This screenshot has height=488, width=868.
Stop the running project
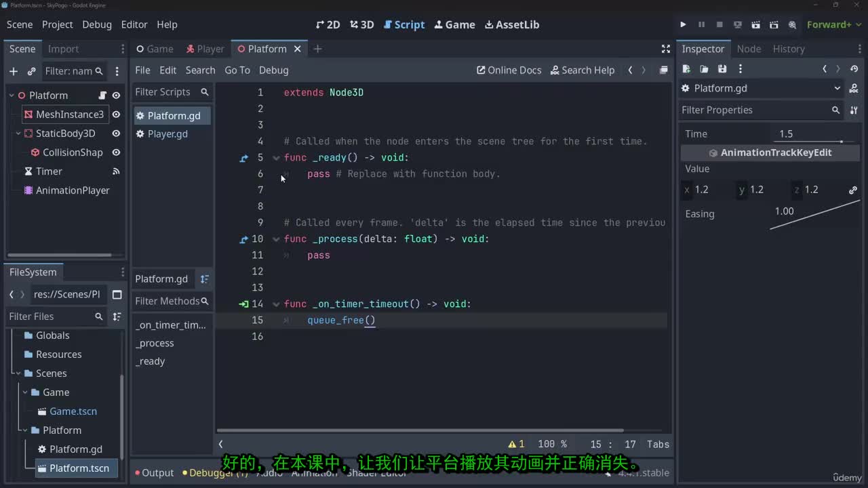pos(719,24)
